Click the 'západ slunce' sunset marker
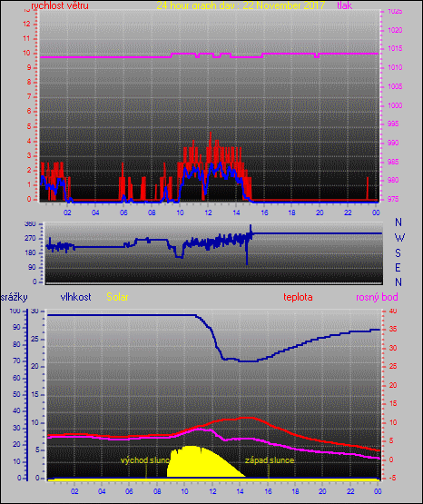The image size is (423, 504). tap(270, 460)
